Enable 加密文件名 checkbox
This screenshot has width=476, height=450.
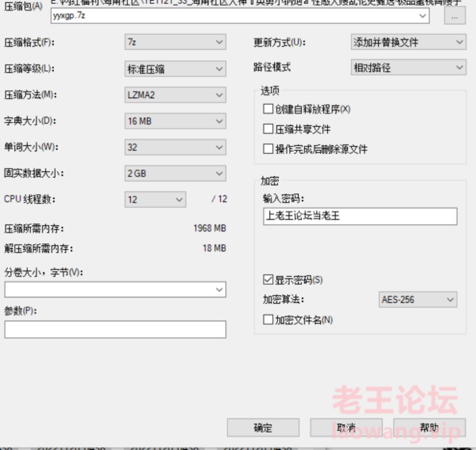click(268, 320)
